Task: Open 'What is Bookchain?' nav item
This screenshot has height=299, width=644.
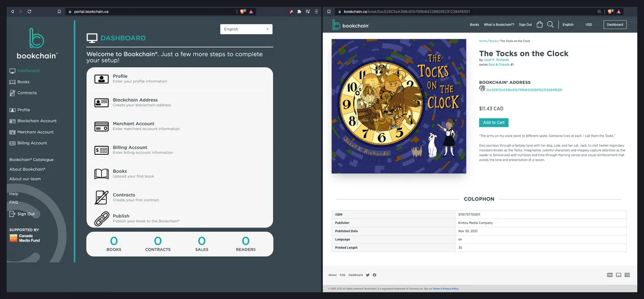Action: pos(499,25)
